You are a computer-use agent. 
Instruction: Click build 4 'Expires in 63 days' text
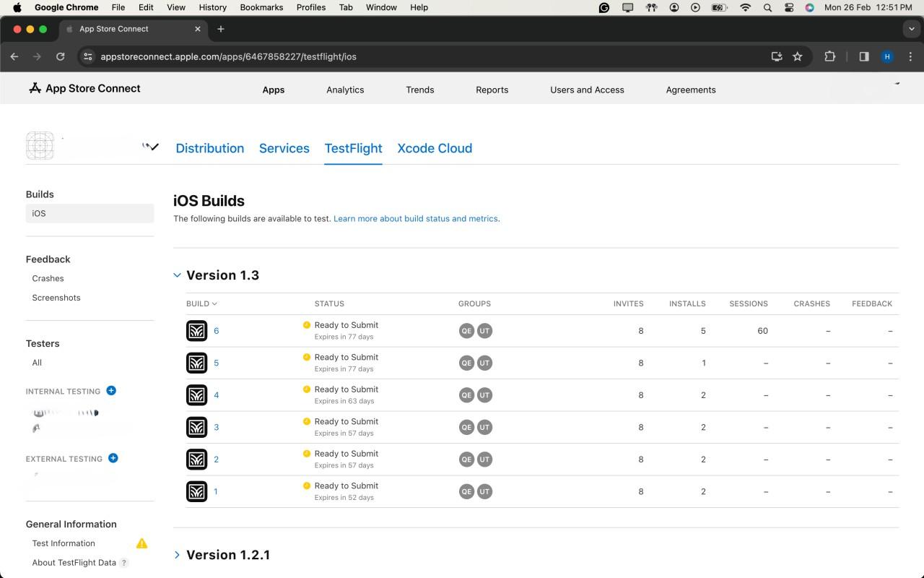[344, 401]
